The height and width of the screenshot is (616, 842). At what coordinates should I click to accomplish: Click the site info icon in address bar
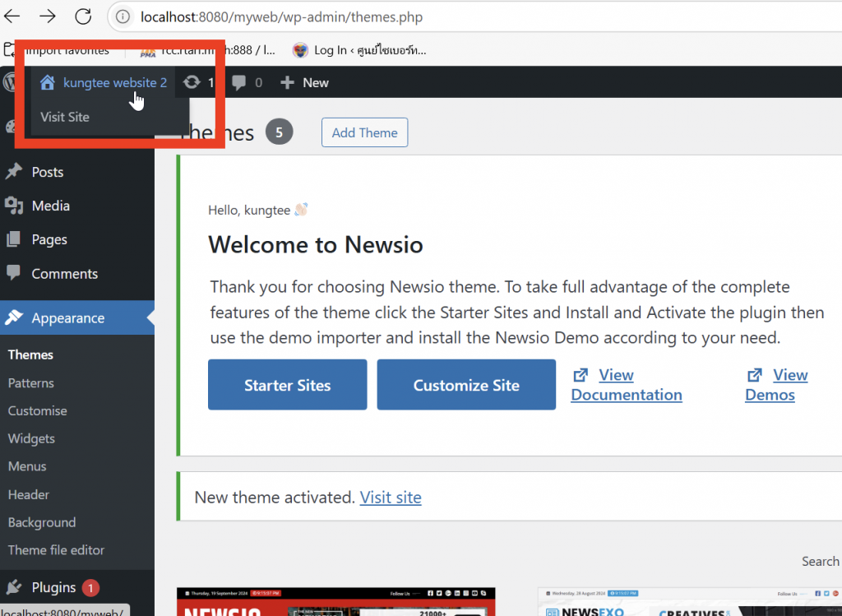click(x=123, y=16)
